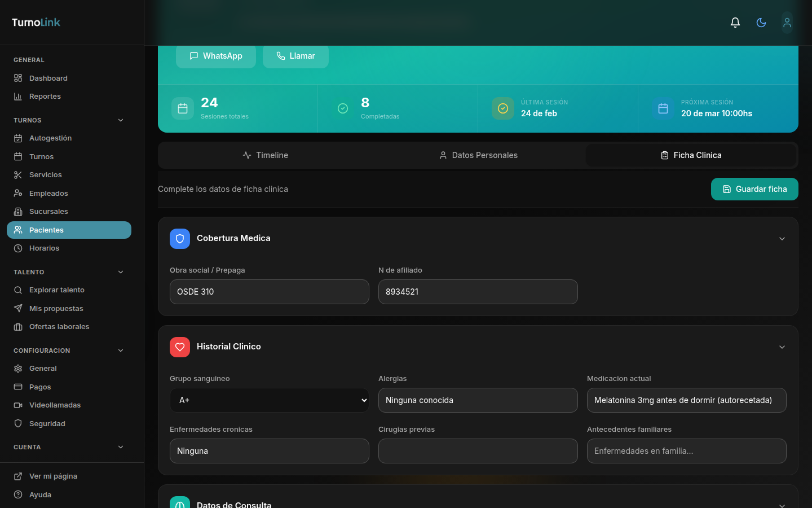Toggle dark mode with the moon icon
The image size is (812, 508).
pyautogui.click(x=761, y=22)
